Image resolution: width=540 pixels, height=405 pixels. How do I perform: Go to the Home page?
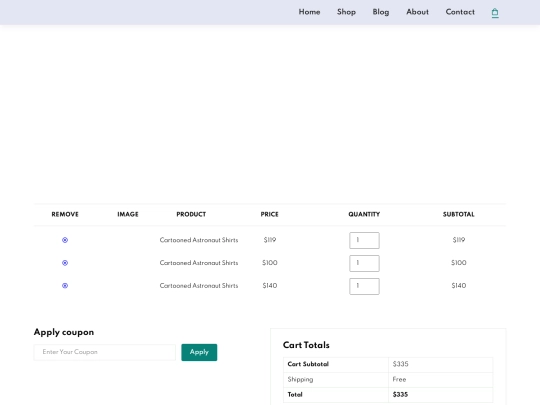tap(309, 12)
